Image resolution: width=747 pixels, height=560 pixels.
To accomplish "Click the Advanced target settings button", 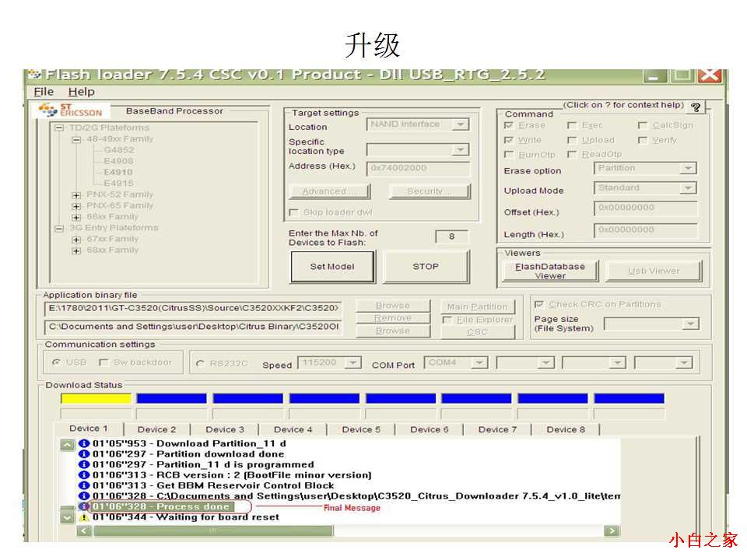I will [328, 191].
